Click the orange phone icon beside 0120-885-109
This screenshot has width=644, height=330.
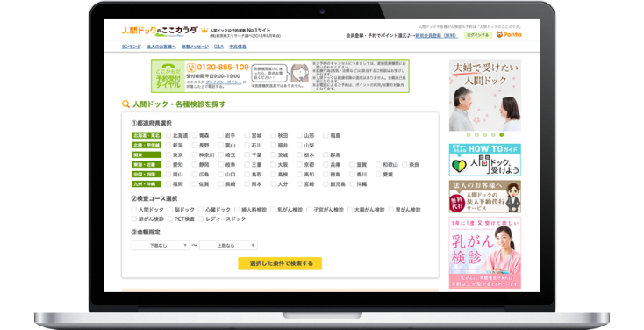pos(191,68)
